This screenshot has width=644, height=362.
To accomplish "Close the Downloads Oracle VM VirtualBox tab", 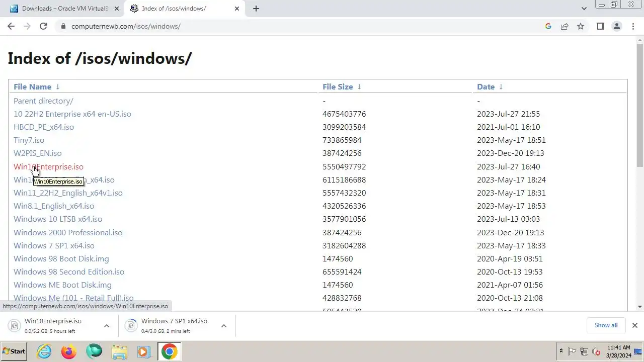I will point(117,9).
